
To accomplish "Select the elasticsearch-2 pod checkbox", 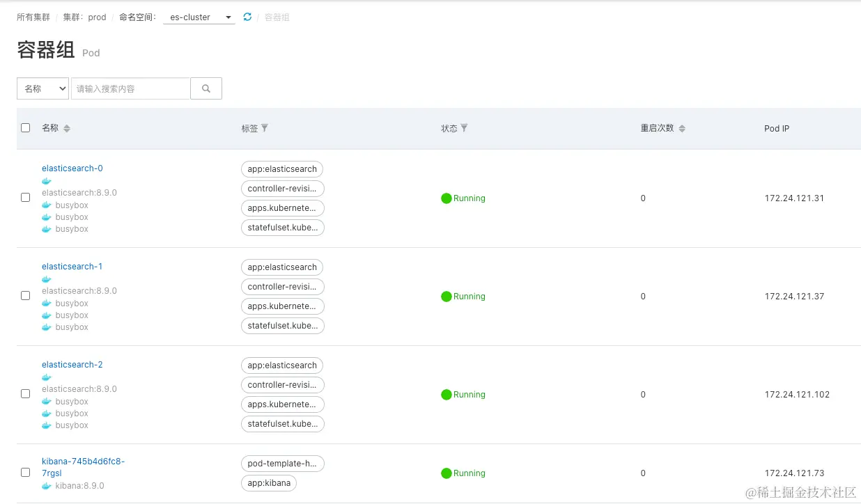I will point(26,394).
